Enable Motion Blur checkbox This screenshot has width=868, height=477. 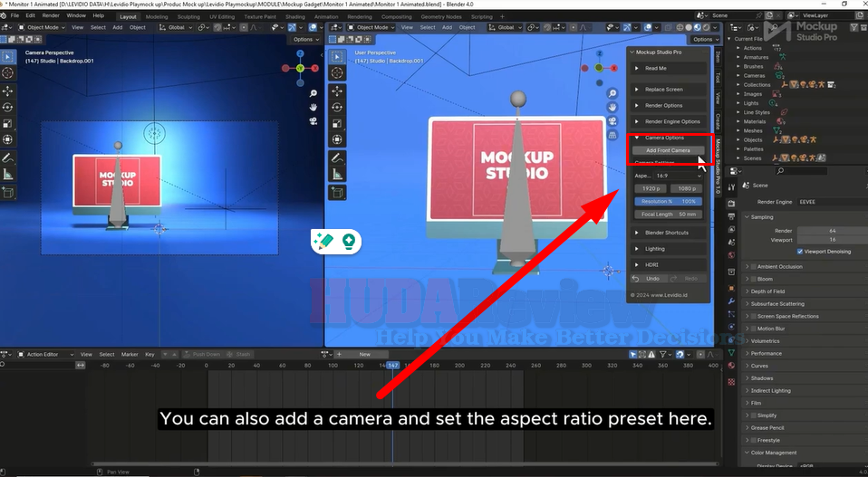(754, 329)
